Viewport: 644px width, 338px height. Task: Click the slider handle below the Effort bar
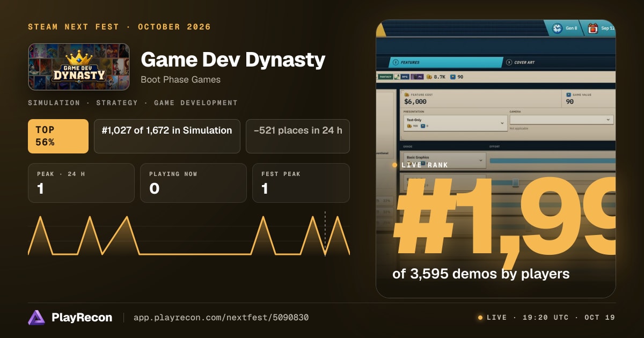515,183
